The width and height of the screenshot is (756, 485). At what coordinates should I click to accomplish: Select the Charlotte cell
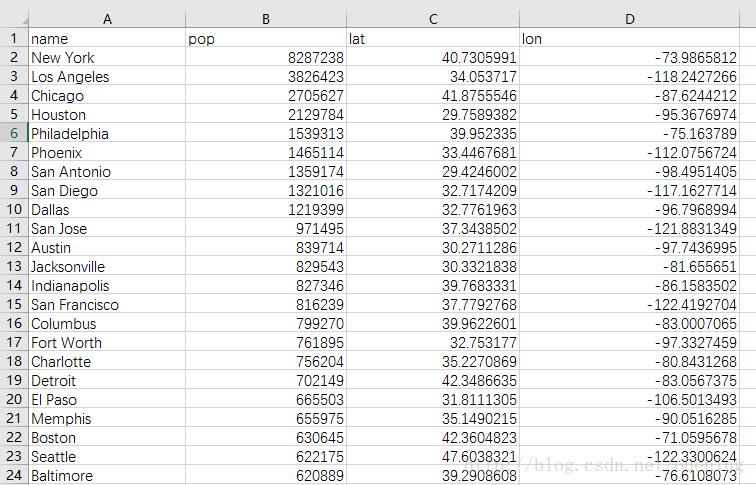pos(107,361)
